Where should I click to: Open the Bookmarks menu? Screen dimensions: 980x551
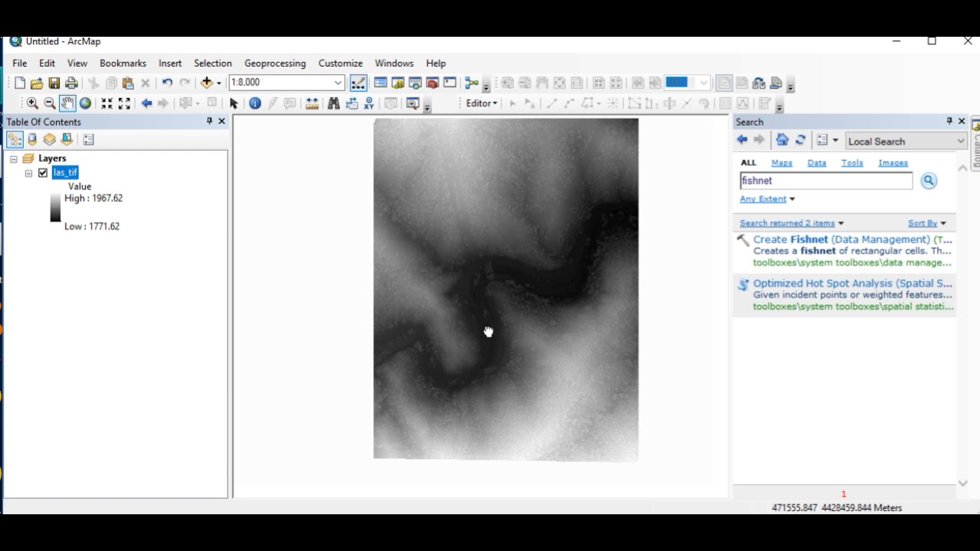pos(122,64)
